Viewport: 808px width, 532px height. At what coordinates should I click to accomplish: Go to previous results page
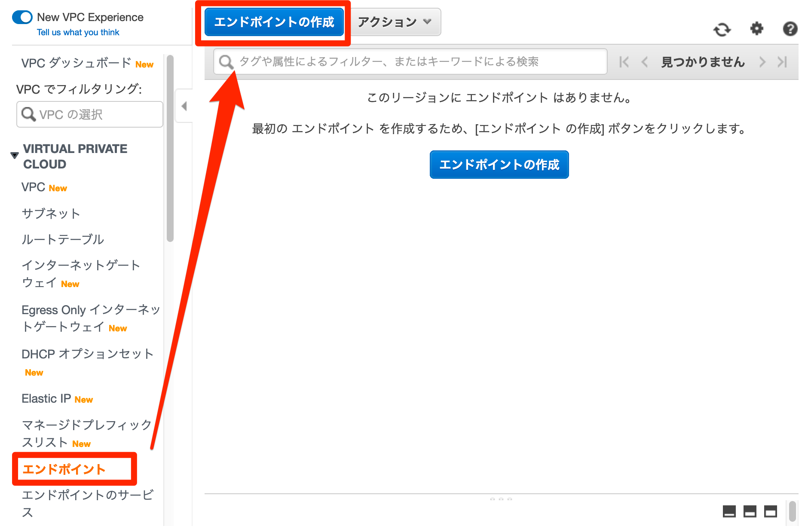tap(644, 61)
